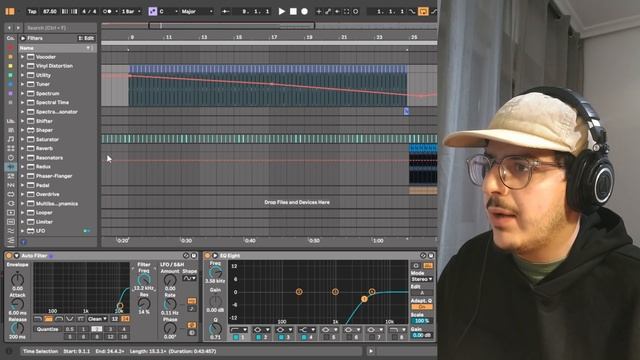Click Auto Filter hot-swap preset icon
The width and height of the screenshot is (640, 360).
pyautogui.click(x=186, y=256)
